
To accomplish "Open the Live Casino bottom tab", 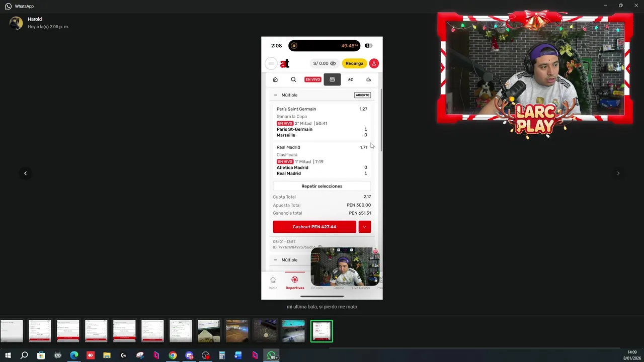I will 361,288.
